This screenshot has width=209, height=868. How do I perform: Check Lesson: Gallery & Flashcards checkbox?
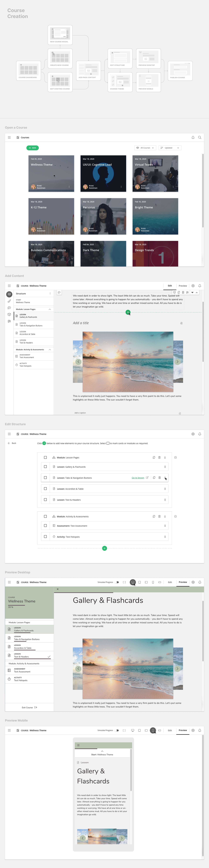(45, 467)
